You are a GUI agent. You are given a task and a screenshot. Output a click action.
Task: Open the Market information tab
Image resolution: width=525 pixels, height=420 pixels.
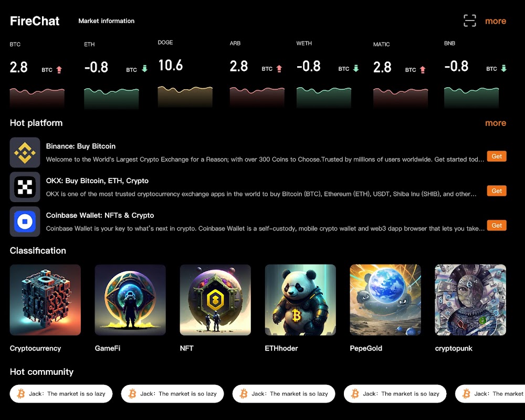point(107,21)
